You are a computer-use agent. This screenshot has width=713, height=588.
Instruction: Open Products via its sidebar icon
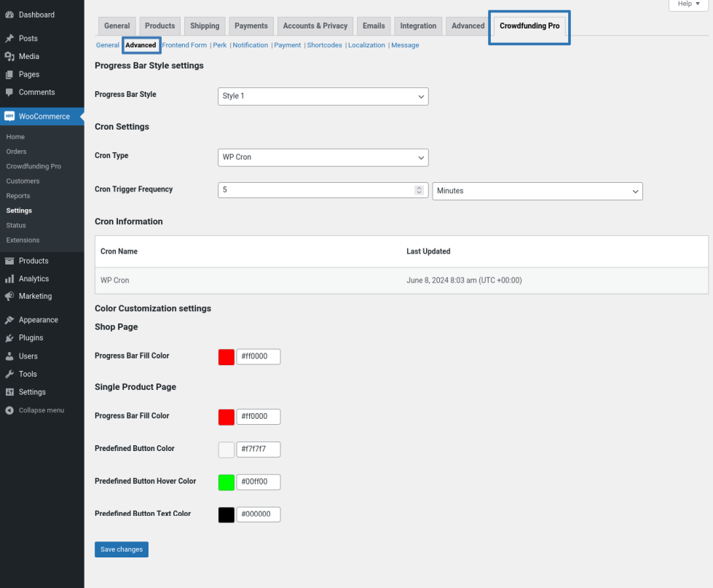[x=9, y=261]
